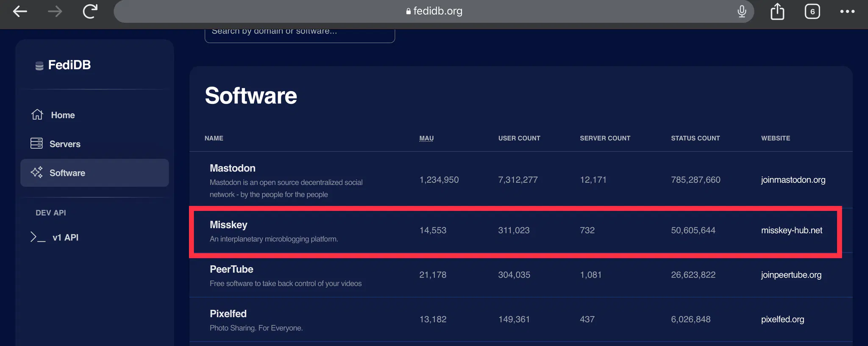
Task: Click the browser back arrow
Action: pos(20,11)
